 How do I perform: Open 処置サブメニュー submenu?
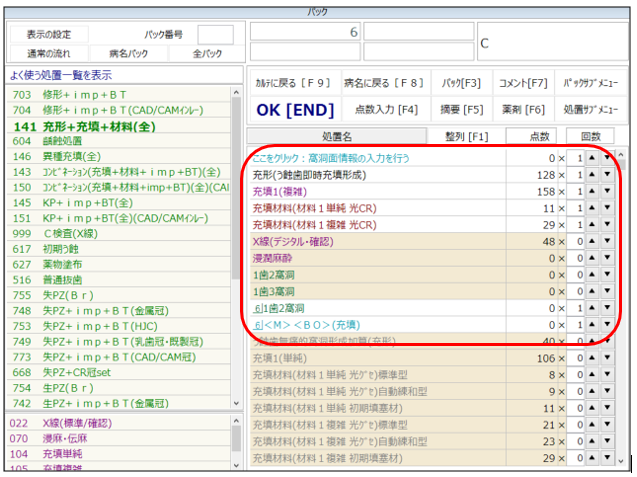pos(590,109)
